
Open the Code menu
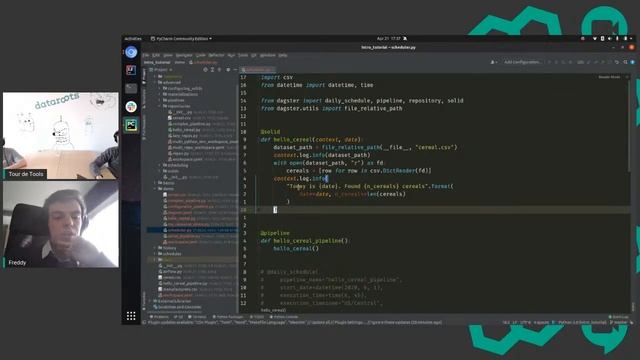200,55
